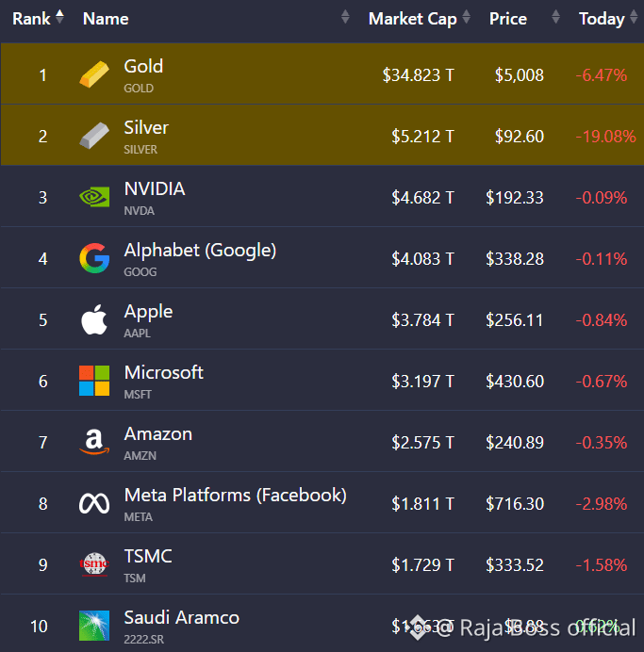
Task: Open the Meta Platforms (Facebook) link
Action: tap(235, 495)
